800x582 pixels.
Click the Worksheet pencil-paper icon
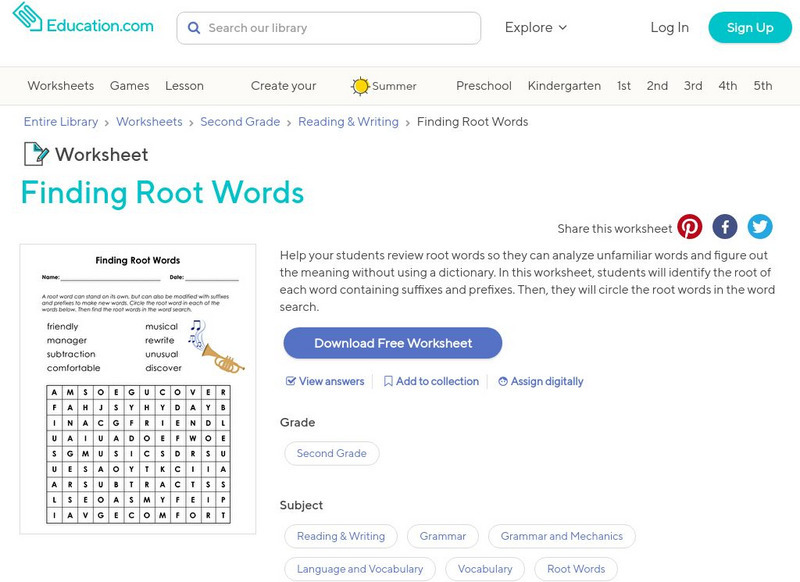(x=36, y=154)
